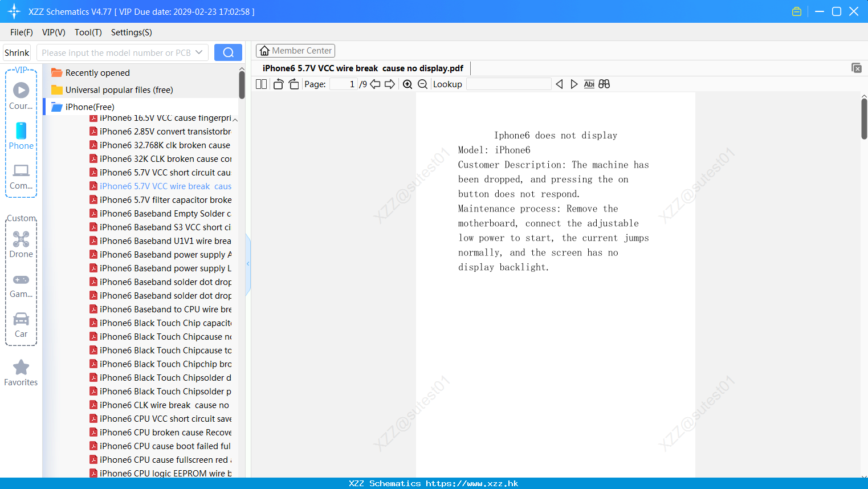This screenshot has width=868, height=489.
Task: Open iPhone6 Baseband U1V1 wire break file
Action: (160, 241)
